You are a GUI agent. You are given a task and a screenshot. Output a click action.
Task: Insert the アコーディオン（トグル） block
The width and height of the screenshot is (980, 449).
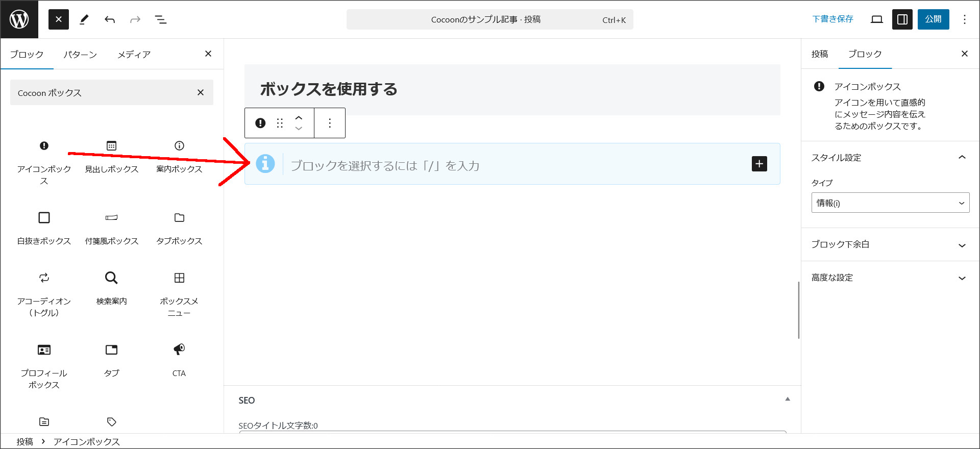(x=44, y=294)
